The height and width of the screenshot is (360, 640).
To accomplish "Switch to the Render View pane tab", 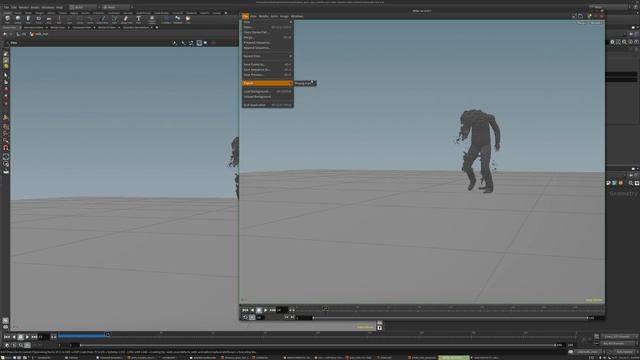I will coord(58,28).
